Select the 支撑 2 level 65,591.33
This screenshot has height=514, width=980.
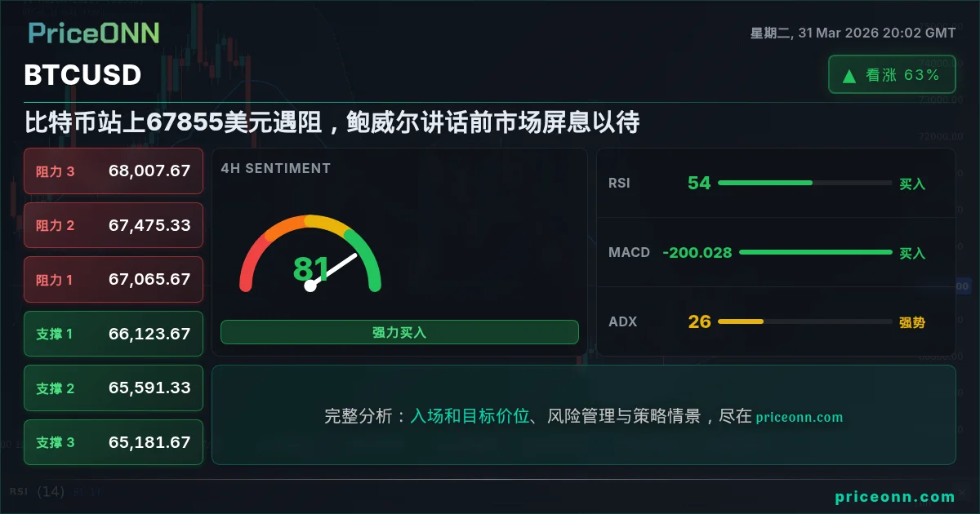(114, 388)
